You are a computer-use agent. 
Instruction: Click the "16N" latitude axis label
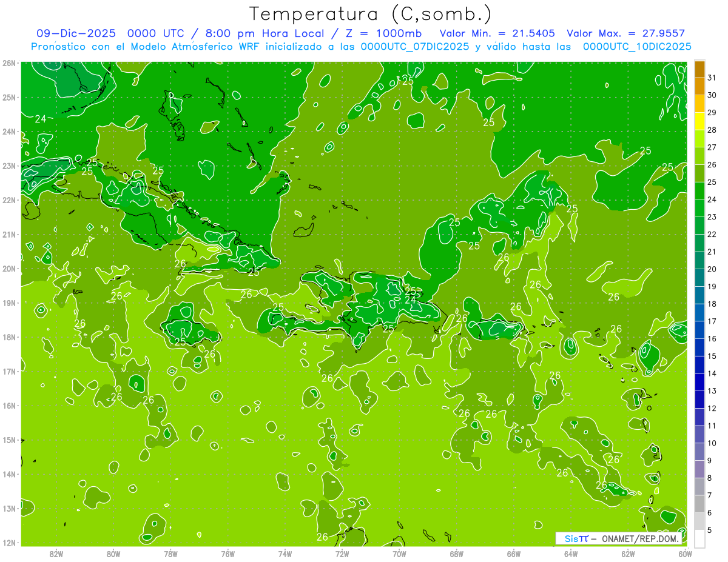(9, 406)
